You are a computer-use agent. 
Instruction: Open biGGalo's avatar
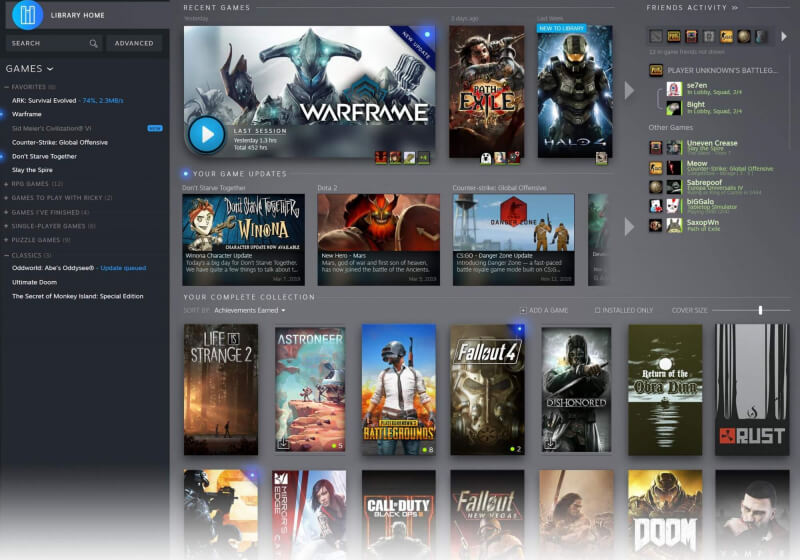674,206
